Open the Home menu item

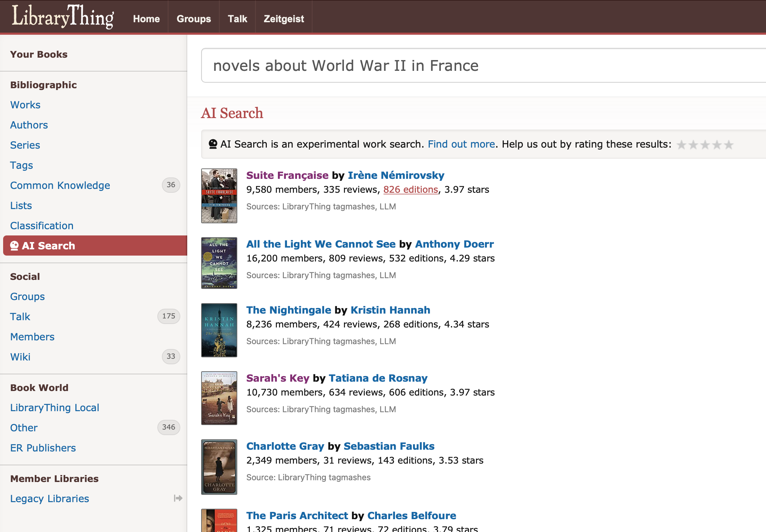click(146, 19)
